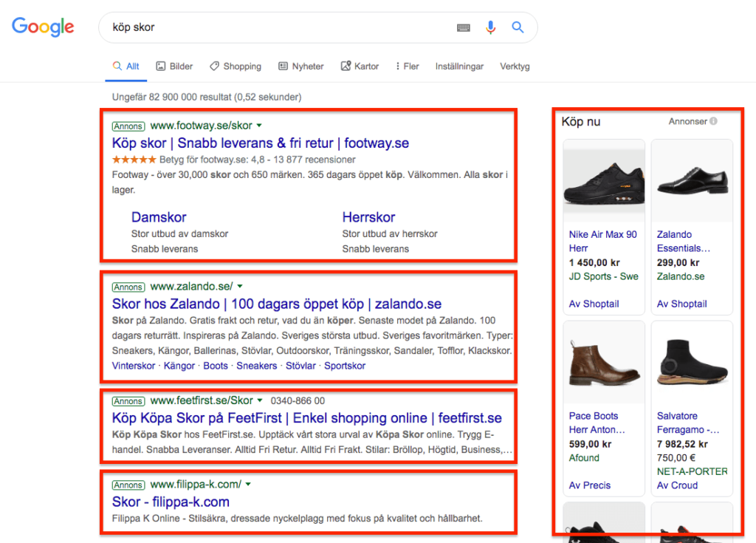This screenshot has width=756, height=543.
Task: Expand dropdown arrow beside www.zalando.se/
Action: click(240, 286)
